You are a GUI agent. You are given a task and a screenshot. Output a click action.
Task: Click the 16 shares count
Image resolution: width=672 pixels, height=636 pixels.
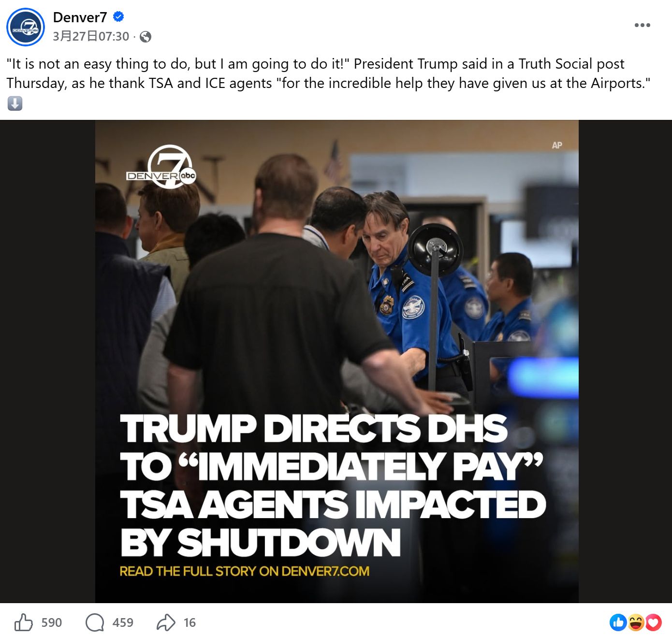[x=190, y=622]
